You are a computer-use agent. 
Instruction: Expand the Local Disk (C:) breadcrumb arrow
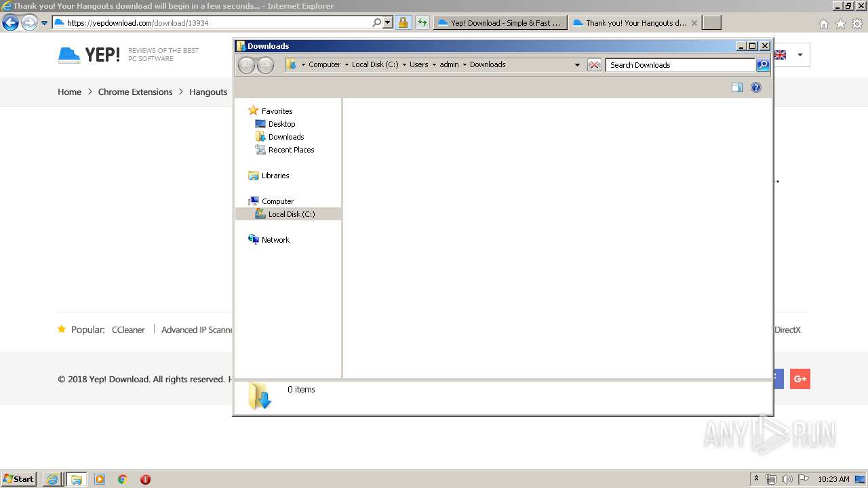click(404, 65)
